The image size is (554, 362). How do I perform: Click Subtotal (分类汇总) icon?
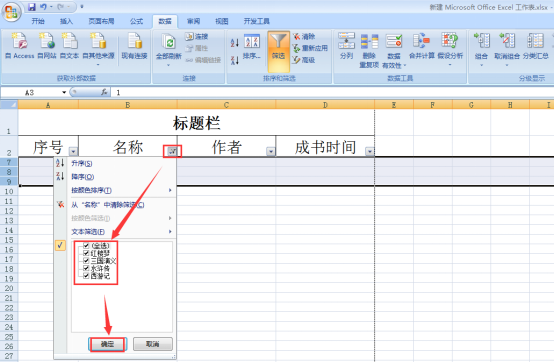pyautogui.click(x=535, y=41)
